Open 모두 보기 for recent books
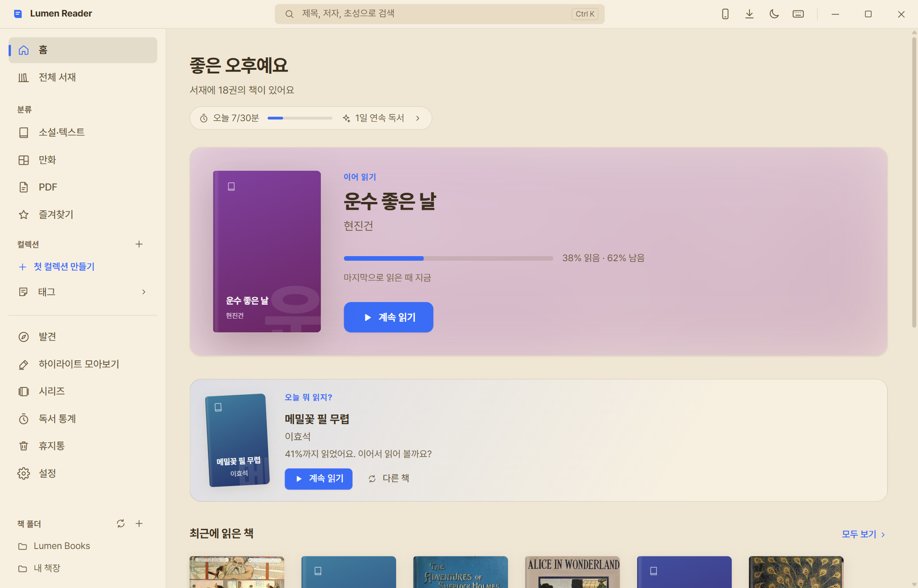918x588 pixels. pos(863,534)
